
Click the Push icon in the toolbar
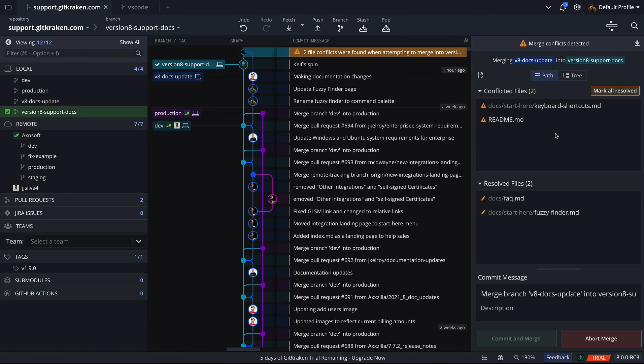pos(317,28)
